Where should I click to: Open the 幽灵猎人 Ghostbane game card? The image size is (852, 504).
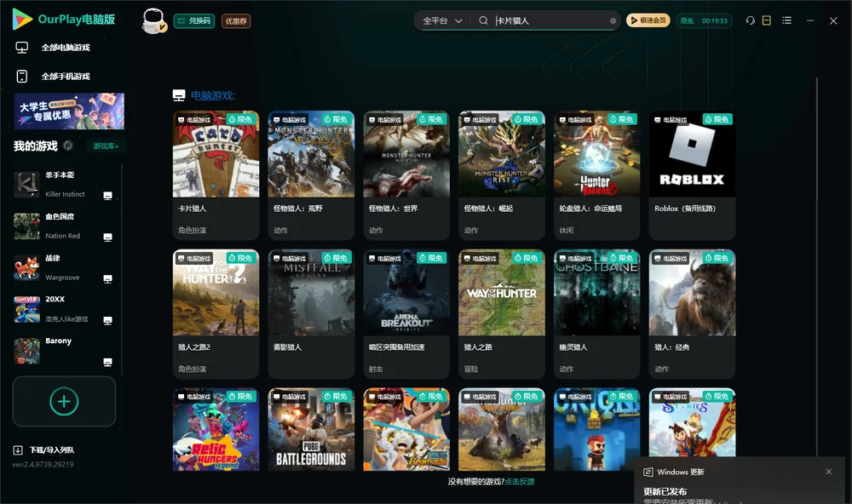point(596,314)
